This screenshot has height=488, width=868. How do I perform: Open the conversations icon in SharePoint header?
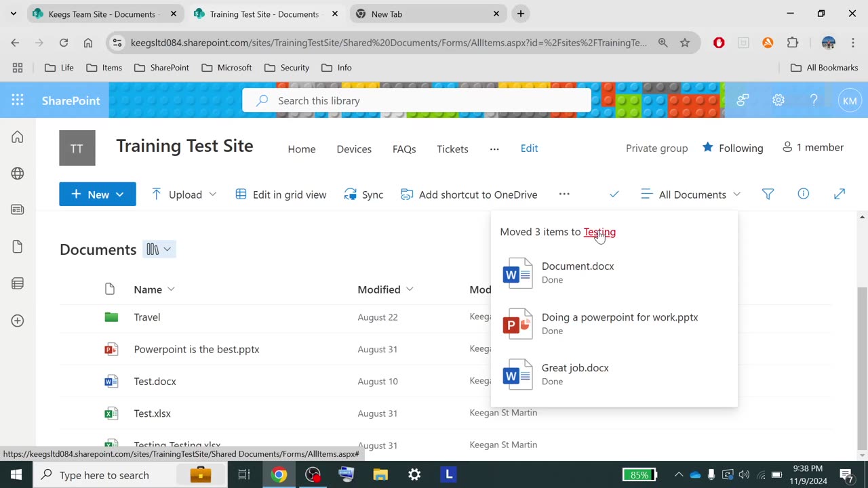743,100
